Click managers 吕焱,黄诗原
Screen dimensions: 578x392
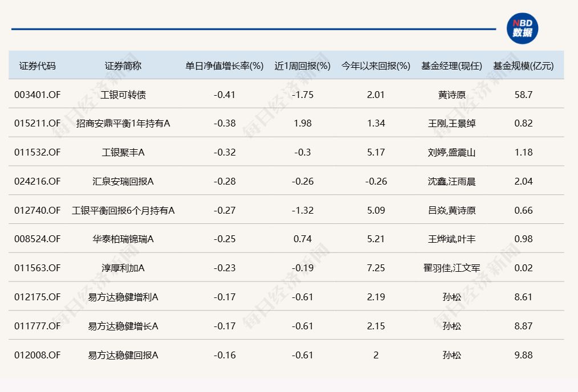click(x=451, y=210)
